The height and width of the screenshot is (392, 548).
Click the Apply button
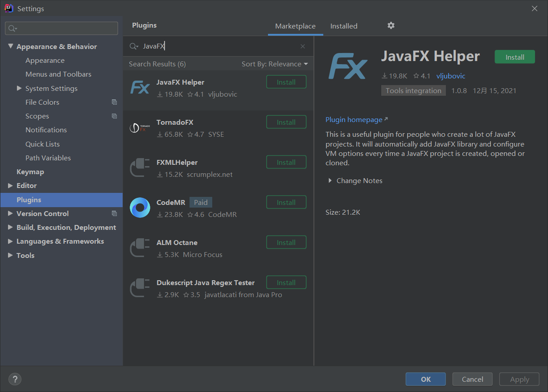coord(519,379)
